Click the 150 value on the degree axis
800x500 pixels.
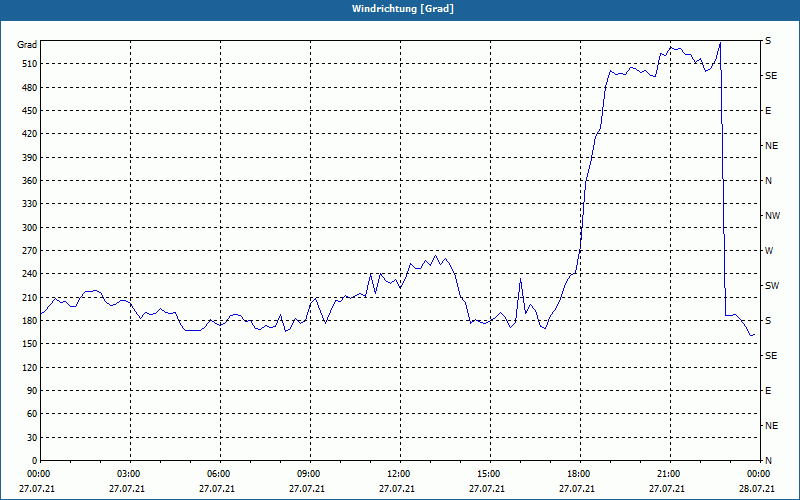pyautogui.click(x=29, y=344)
